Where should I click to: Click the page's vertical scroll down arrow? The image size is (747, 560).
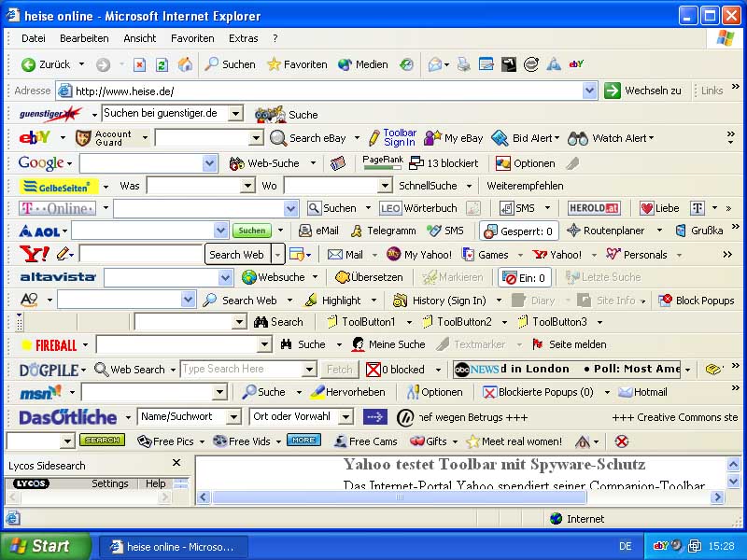(734, 482)
